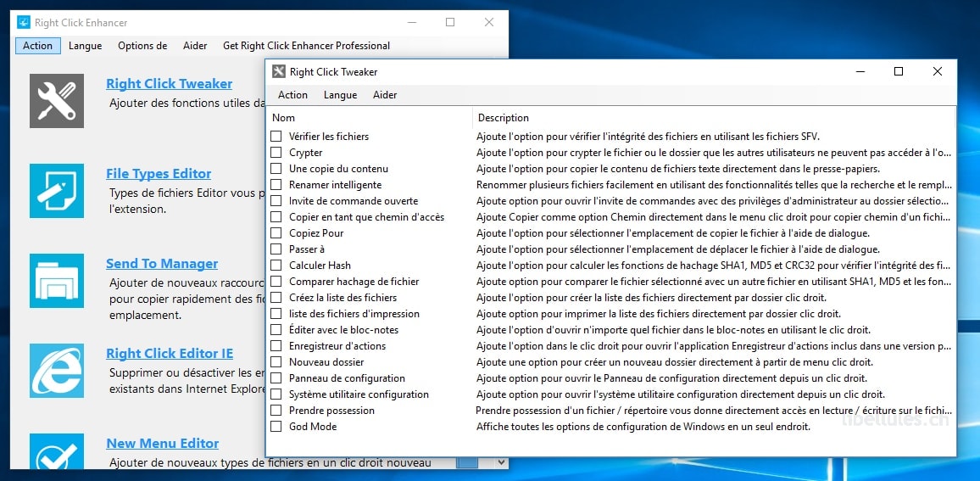980x481 pixels.
Task: Enable the Renamer intelligente checkbox
Action: [x=276, y=185]
